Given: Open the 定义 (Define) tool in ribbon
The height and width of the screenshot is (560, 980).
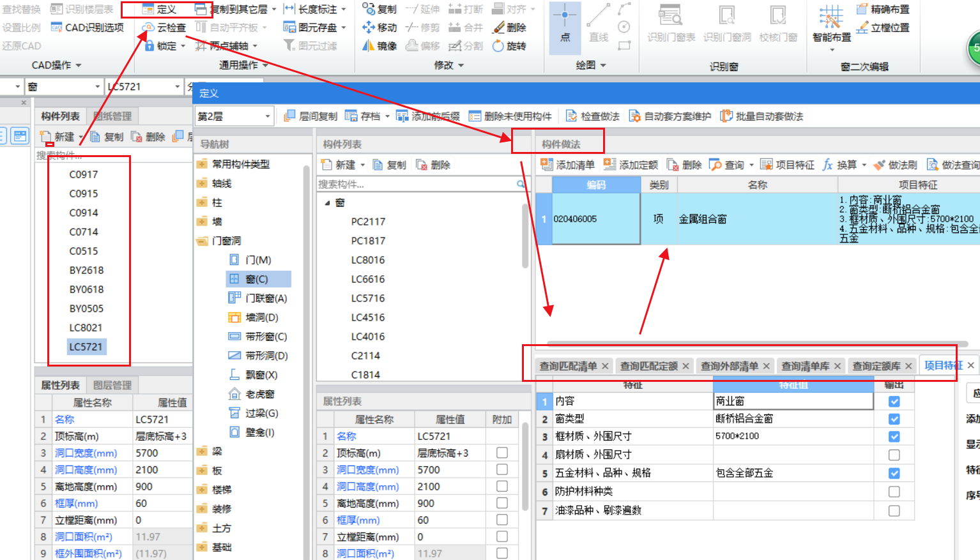Looking at the screenshot, I should pyautogui.click(x=160, y=9).
